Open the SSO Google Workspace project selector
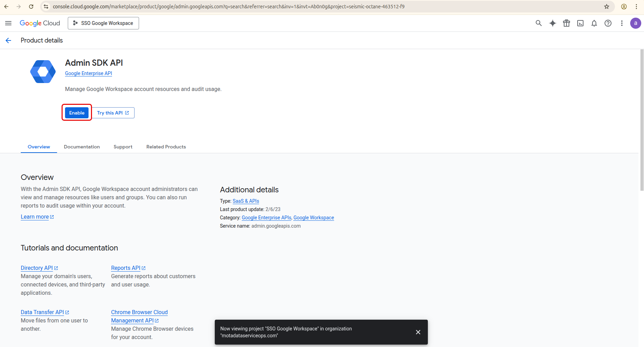This screenshot has height=347, width=644. (x=103, y=23)
